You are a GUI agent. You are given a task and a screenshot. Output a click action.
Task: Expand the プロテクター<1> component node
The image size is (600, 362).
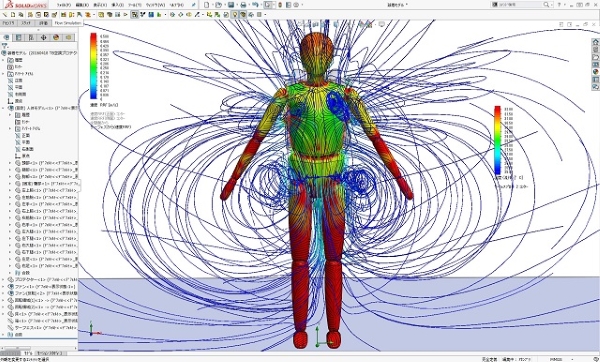click(x=3, y=280)
